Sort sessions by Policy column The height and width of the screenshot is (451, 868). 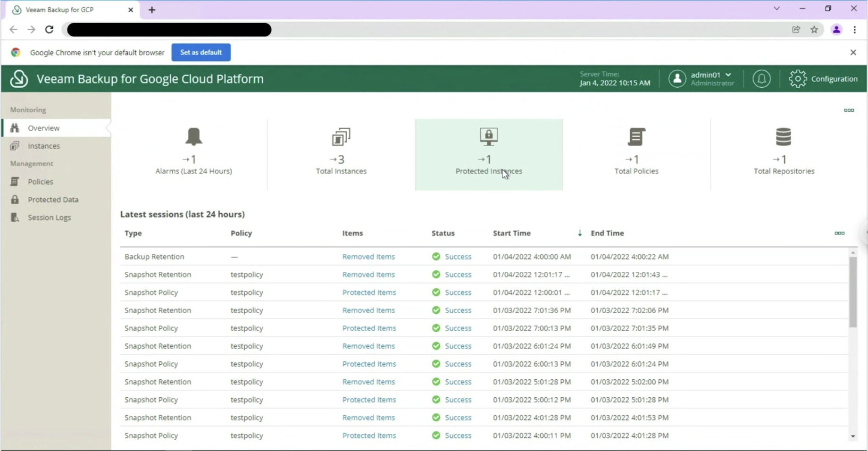tap(241, 233)
